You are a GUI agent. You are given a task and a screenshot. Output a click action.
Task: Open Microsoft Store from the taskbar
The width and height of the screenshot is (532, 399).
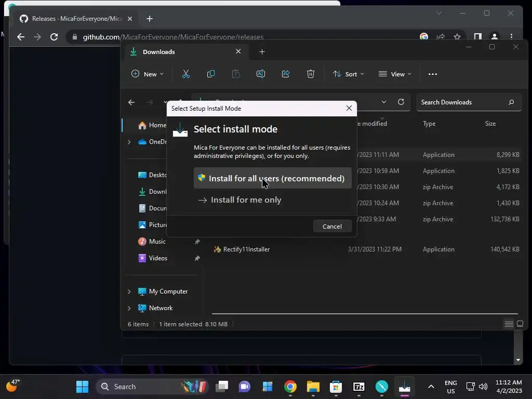[x=336, y=387]
